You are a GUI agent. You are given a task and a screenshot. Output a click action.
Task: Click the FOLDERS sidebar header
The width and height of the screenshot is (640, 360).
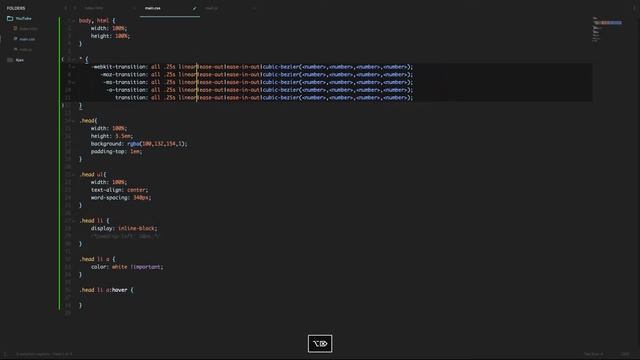16,8
